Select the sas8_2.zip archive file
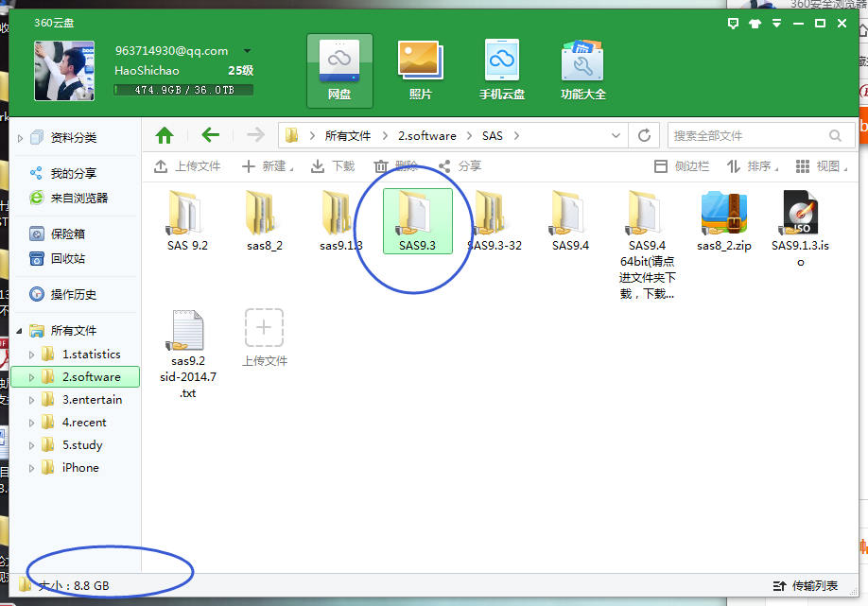Viewport: 868px width, 606px height. click(724, 221)
